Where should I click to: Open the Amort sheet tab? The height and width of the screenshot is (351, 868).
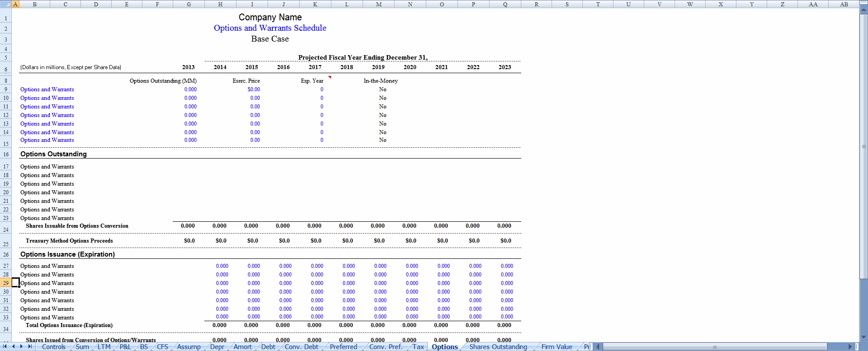[x=243, y=347]
